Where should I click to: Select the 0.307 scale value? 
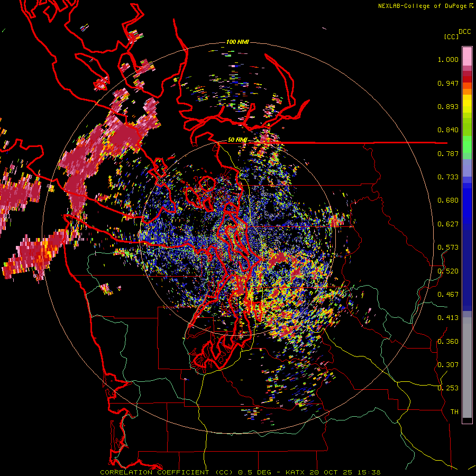point(448,365)
